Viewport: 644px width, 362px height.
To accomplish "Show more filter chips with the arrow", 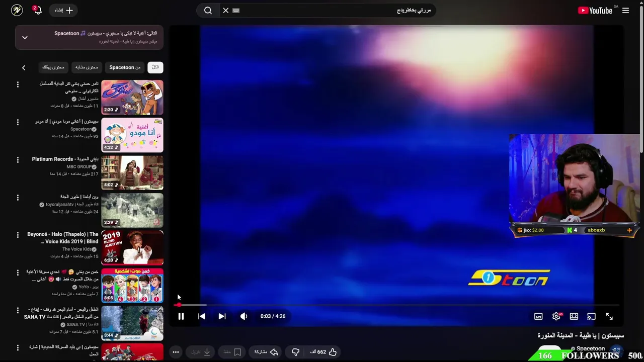I will click(24, 67).
